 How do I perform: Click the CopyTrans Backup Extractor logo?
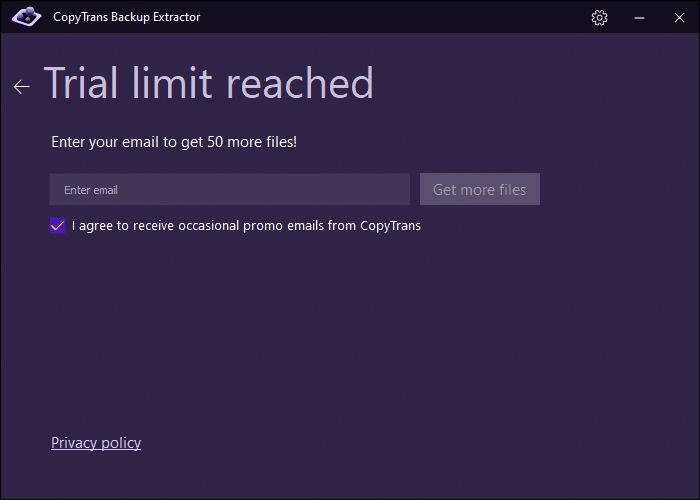[26, 17]
